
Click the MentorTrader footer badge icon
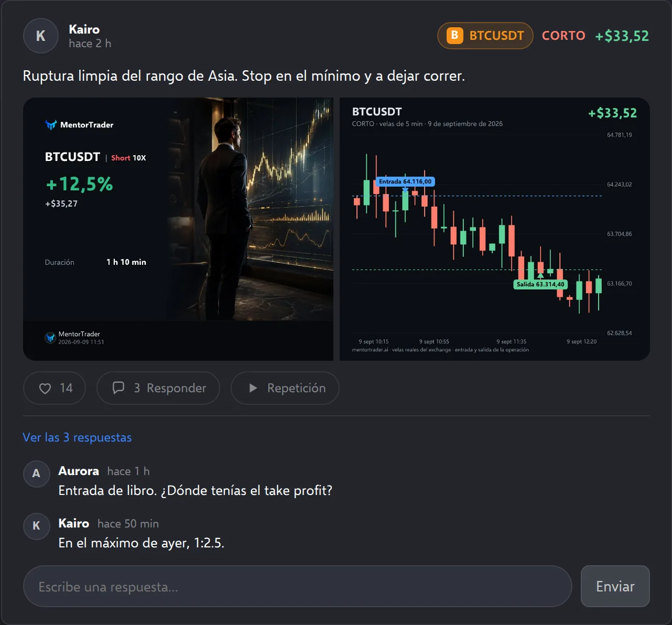coord(50,338)
